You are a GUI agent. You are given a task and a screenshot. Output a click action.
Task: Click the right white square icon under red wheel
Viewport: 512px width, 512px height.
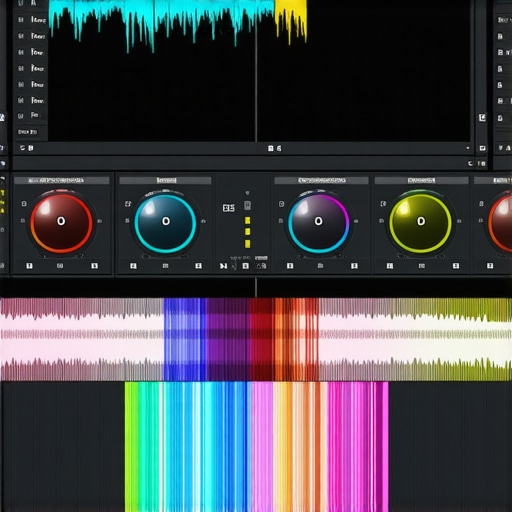tap(95, 266)
